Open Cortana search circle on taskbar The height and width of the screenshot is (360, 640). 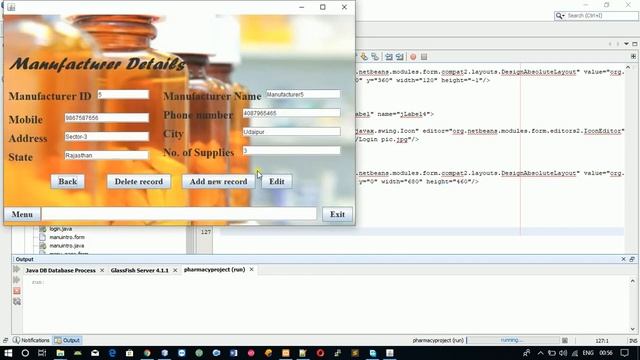click(x=25, y=353)
